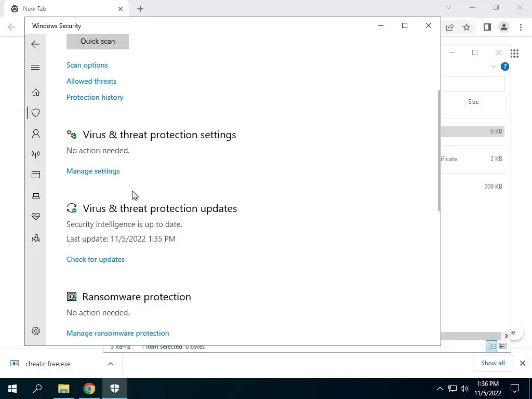Screen dimensions: 532x399
Task: Select the 0 KB file row
Action: point(473,131)
